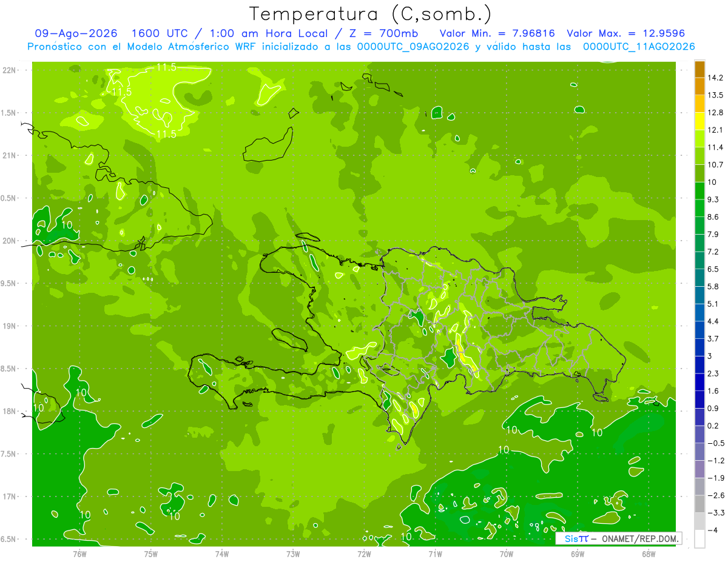The width and height of the screenshot is (728, 562).
Task: Click the colorbar value '5.8'
Action: [714, 286]
